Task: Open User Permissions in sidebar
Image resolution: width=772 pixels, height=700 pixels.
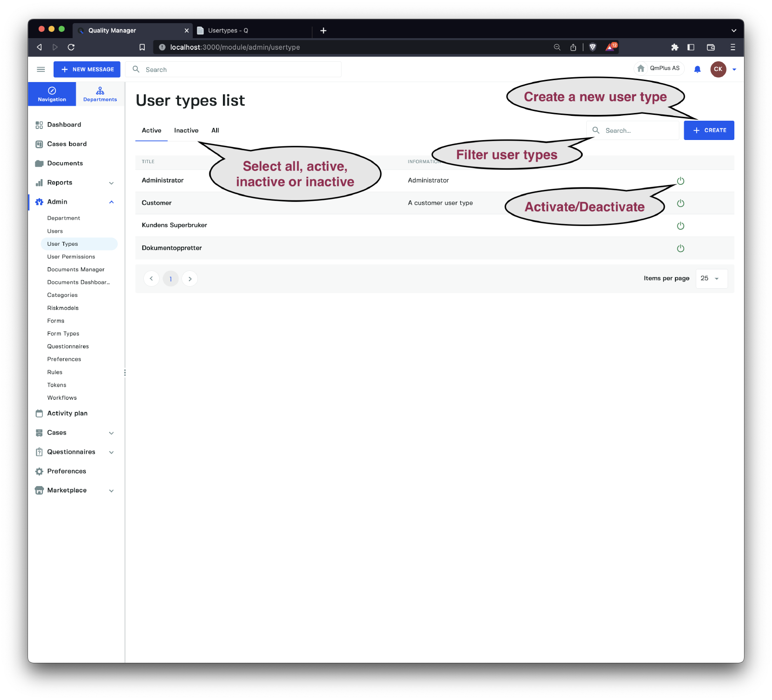Action: point(71,257)
